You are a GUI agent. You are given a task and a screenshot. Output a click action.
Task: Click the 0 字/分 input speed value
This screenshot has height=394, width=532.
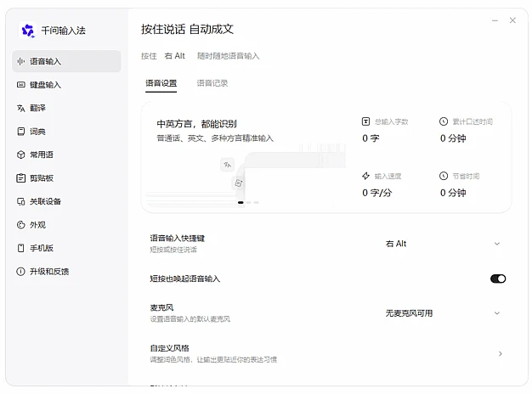tap(377, 193)
